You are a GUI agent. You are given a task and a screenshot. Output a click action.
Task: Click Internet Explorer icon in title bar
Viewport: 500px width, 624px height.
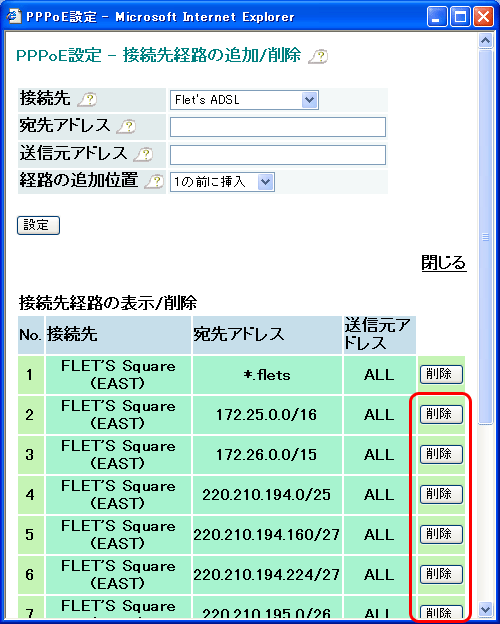[14, 16]
